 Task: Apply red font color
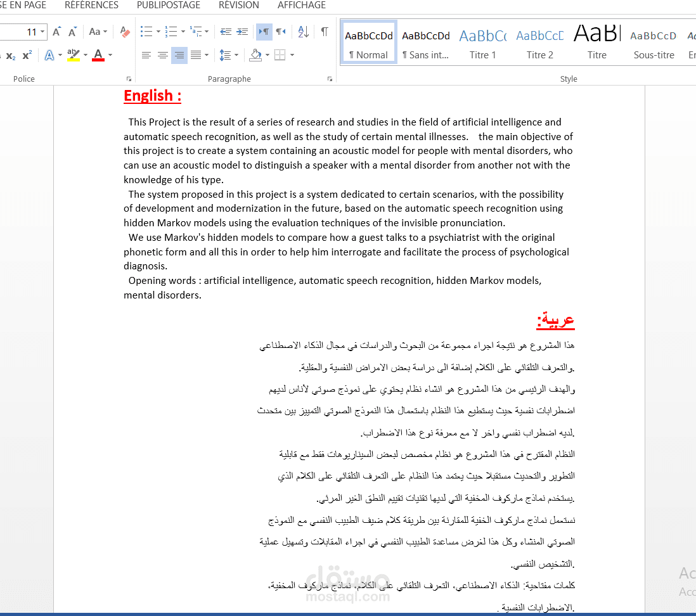pyautogui.click(x=98, y=55)
